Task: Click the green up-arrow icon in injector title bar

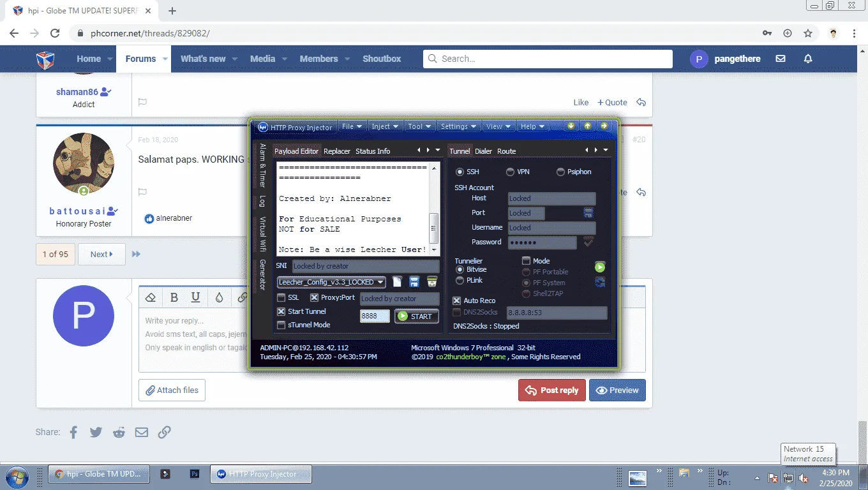Action: click(x=587, y=126)
